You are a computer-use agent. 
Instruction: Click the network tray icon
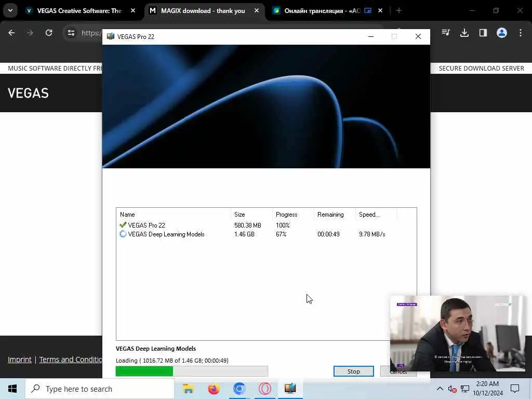pos(465,389)
